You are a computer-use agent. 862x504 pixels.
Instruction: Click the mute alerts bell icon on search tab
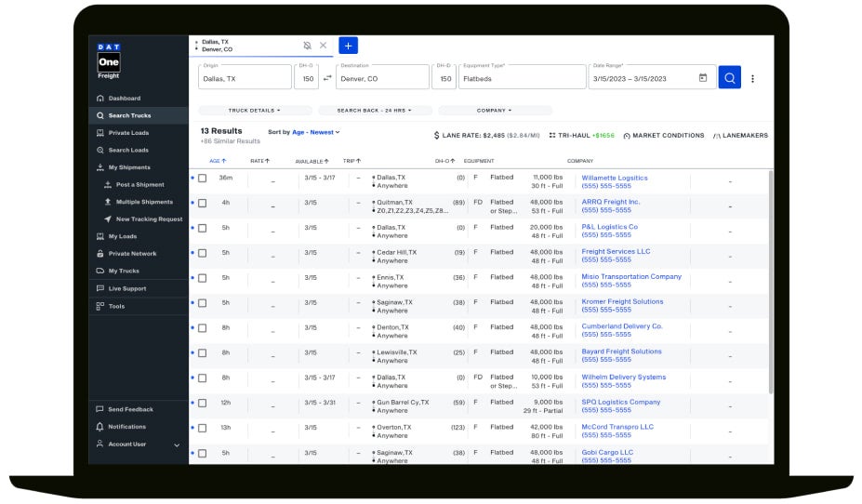[307, 46]
